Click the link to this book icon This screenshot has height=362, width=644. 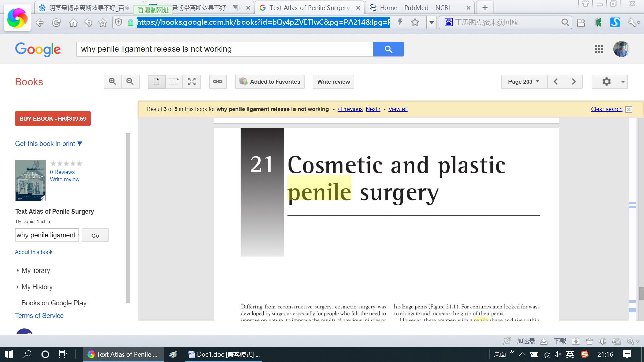click(x=218, y=82)
